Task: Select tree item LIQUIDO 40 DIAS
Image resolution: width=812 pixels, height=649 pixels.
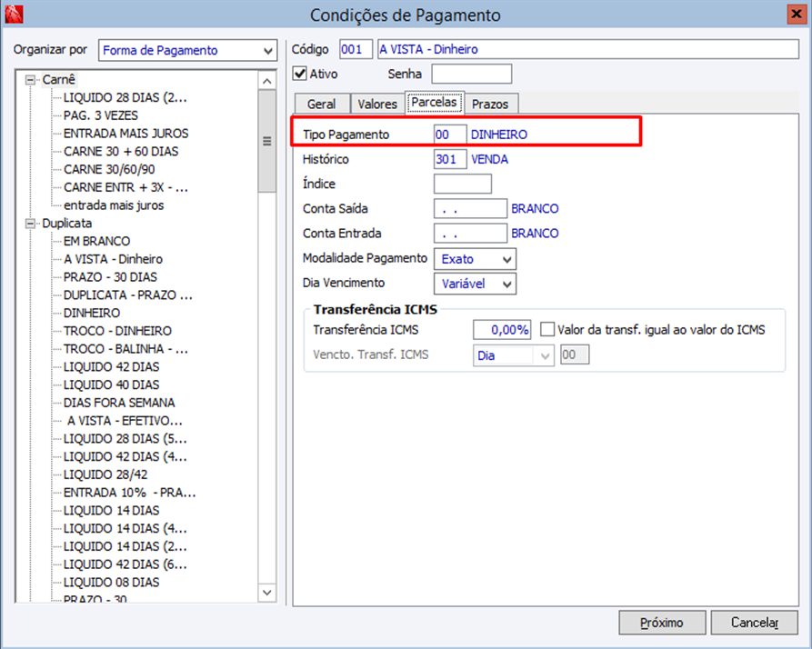Action: coord(111,385)
